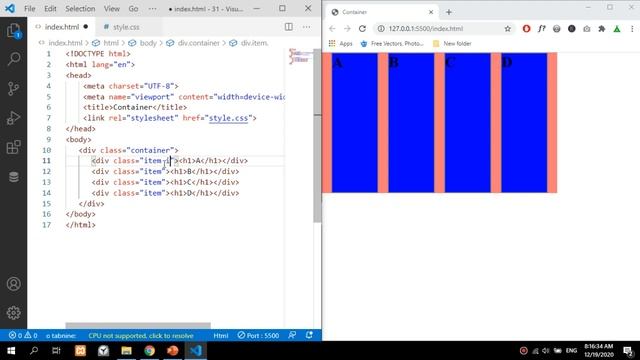The image size is (640, 360).
Task: Open the Manage gear in activity bar
Action: pyautogui.click(x=13, y=313)
